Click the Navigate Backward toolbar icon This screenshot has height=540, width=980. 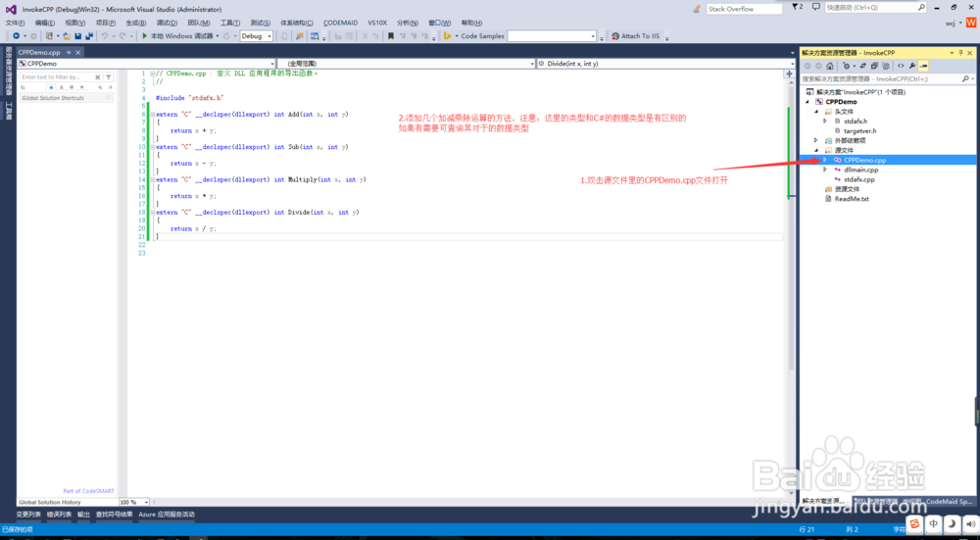17,36
